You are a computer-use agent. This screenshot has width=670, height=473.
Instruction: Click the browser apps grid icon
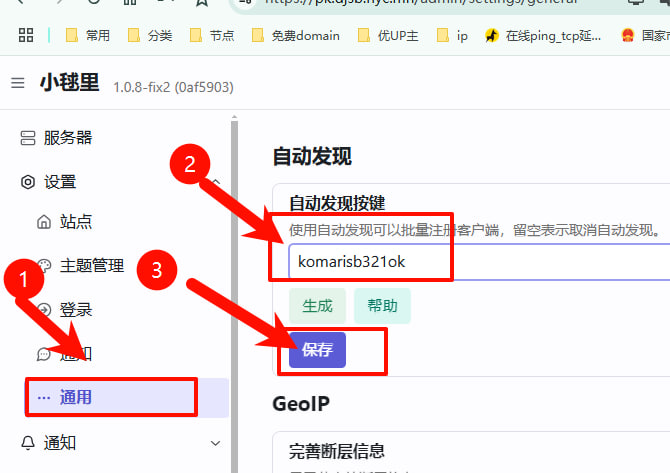click(x=26, y=35)
